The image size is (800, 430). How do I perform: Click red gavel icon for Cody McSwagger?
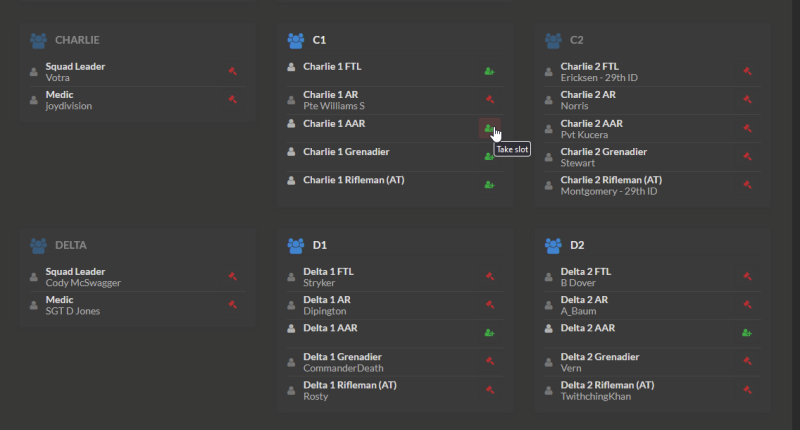pos(232,277)
